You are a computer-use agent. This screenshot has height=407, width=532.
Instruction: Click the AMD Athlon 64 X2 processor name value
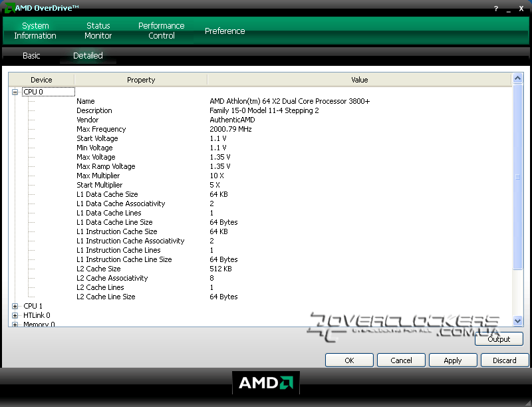click(290, 101)
